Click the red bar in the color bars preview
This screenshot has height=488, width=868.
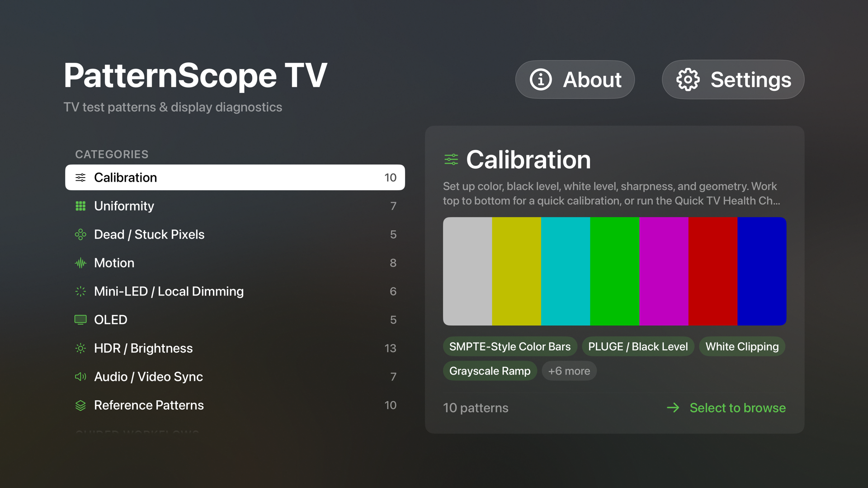click(713, 271)
